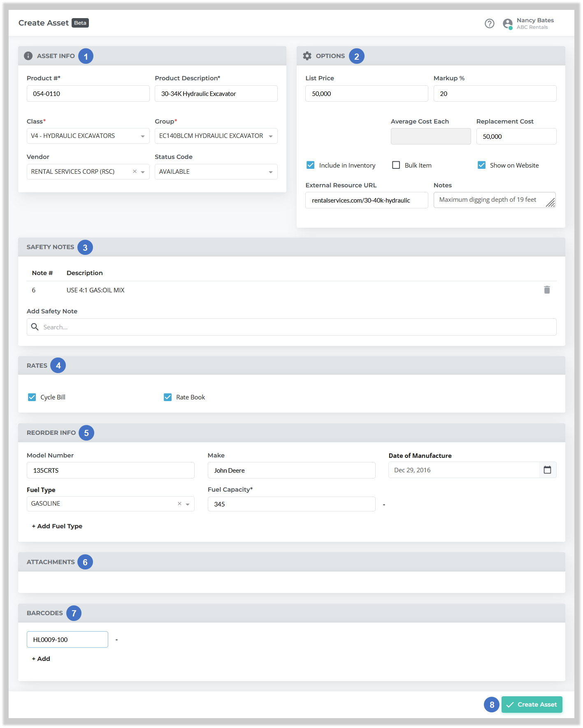
Task: Click the + Add Fuel Type link
Action: click(x=57, y=526)
